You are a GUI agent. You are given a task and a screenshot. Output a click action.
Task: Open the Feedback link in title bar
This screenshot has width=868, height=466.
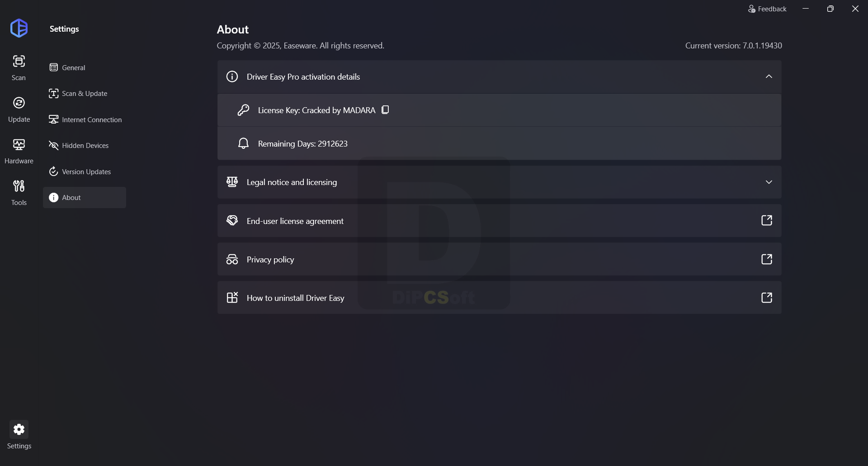tap(767, 9)
